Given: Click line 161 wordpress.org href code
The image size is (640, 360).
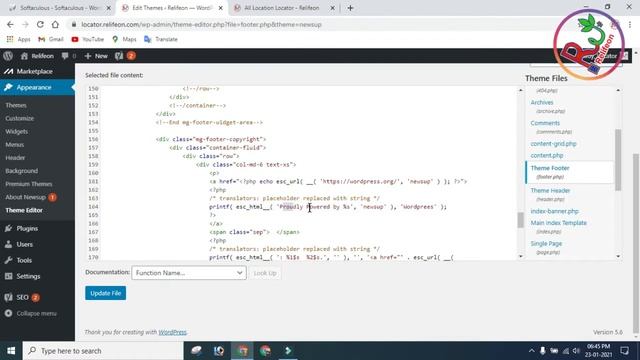Looking at the screenshot, I should click(338, 182).
